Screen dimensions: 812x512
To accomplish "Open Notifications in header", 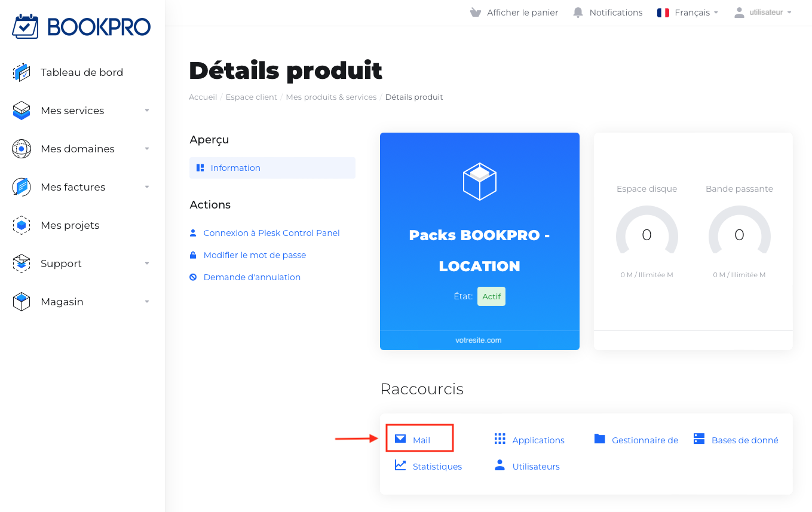I will coord(616,13).
